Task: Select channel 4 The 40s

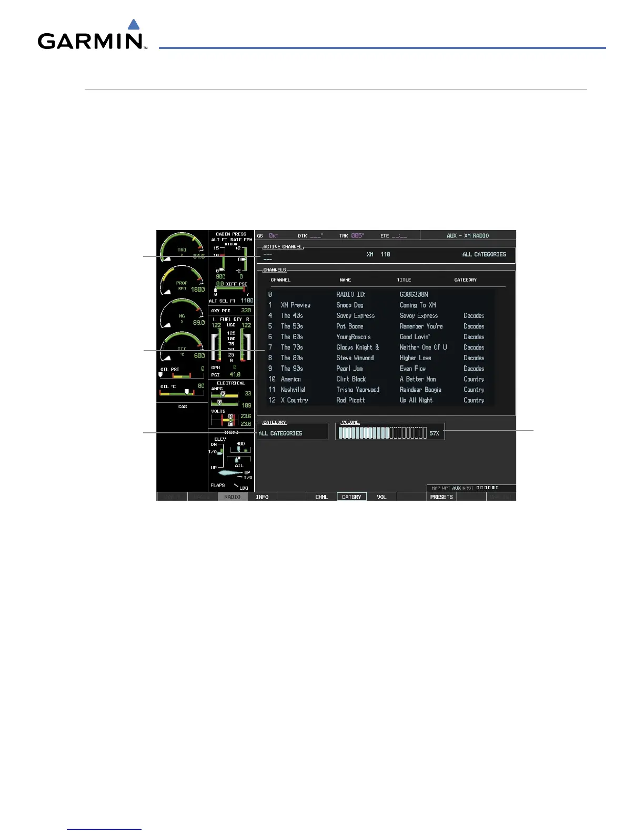Action: tap(381, 316)
